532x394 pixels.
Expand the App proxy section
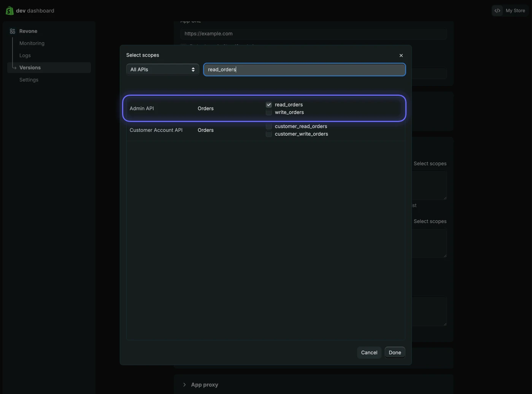(x=184, y=385)
